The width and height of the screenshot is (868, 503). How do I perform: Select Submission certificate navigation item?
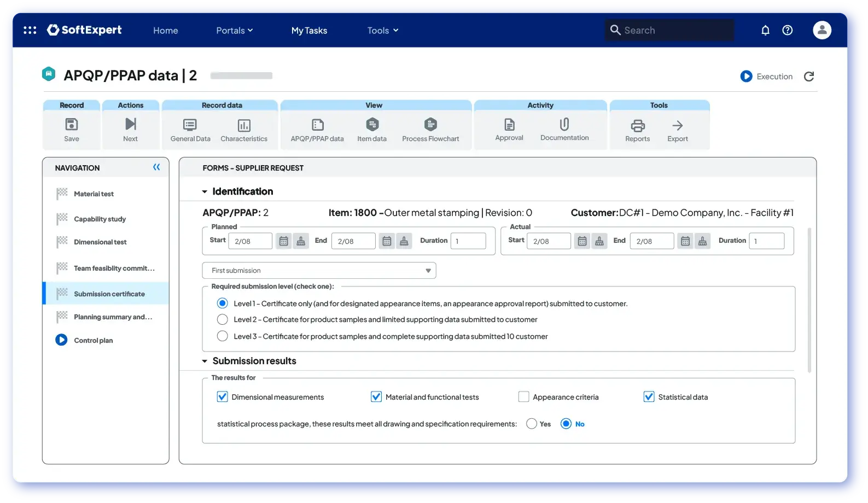click(x=106, y=294)
